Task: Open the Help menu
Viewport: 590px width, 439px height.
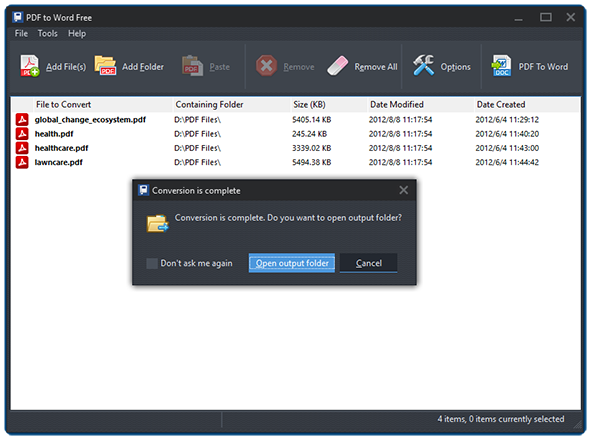Action: (x=77, y=33)
